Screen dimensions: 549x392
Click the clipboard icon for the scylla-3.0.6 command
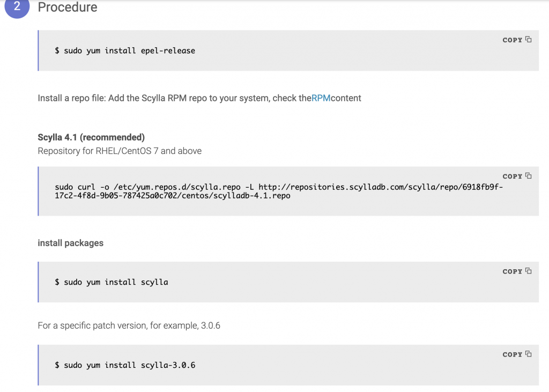click(x=528, y=354)
